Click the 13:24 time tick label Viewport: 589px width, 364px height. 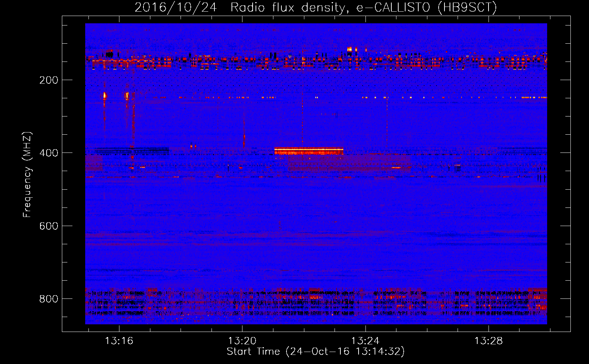tap(365, 341)
